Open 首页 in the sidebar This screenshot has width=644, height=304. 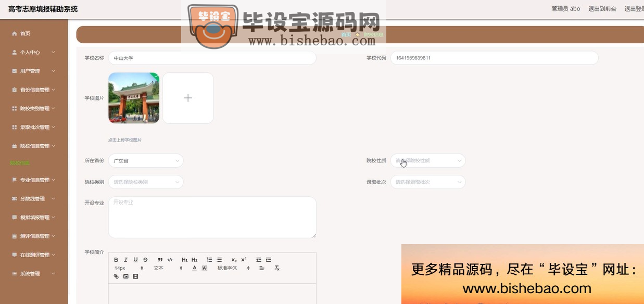click(34, 33)
